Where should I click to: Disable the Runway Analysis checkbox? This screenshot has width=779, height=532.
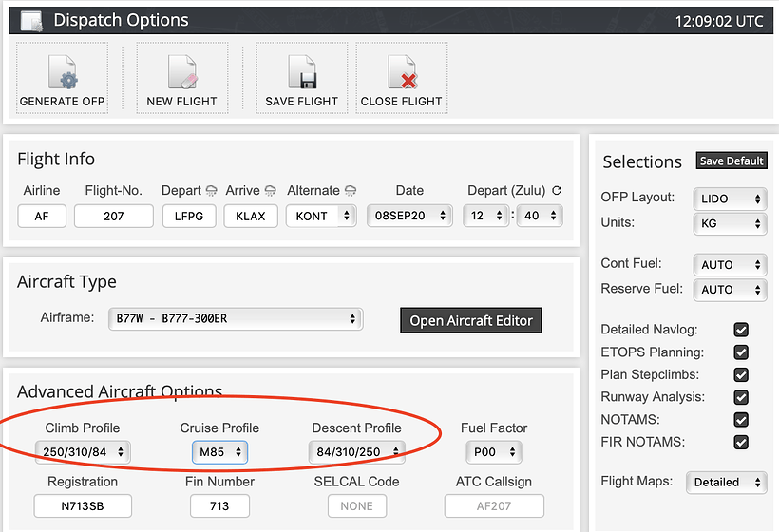pos(741,397)
